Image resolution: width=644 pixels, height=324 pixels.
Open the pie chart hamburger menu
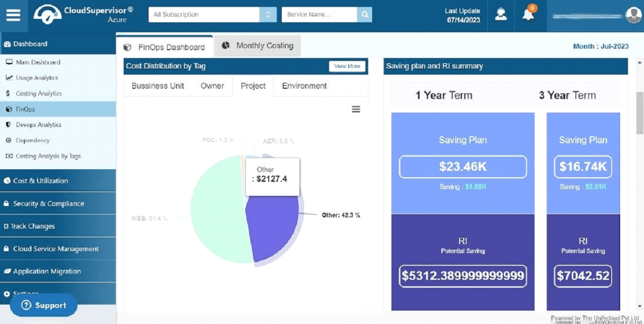(356, 109)
